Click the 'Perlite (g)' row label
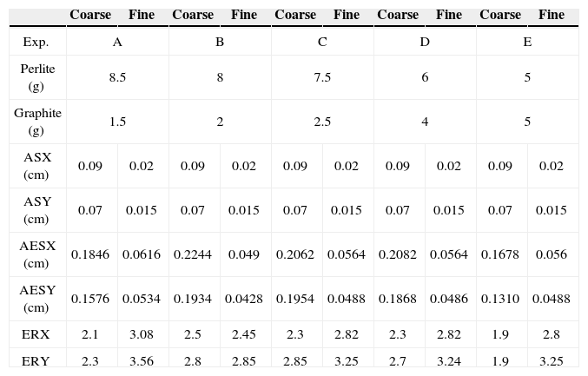588x376 pixels. point(36,77)
